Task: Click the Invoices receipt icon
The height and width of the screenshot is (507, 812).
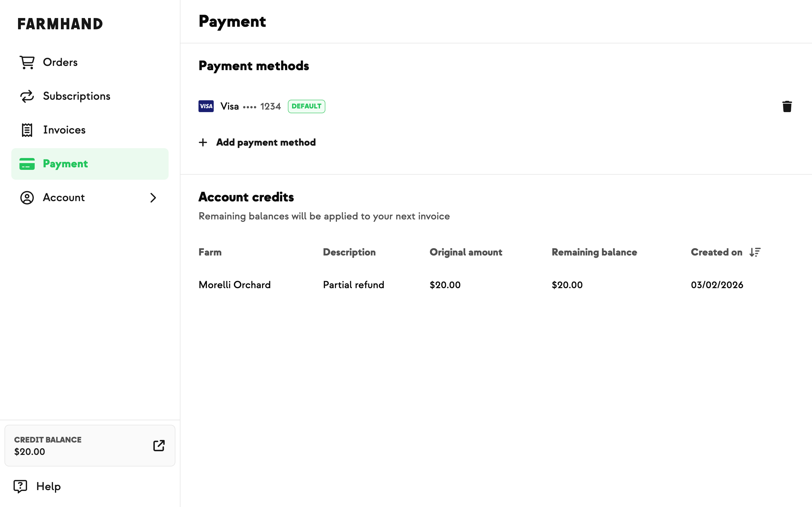Action: tap(27, 130)
